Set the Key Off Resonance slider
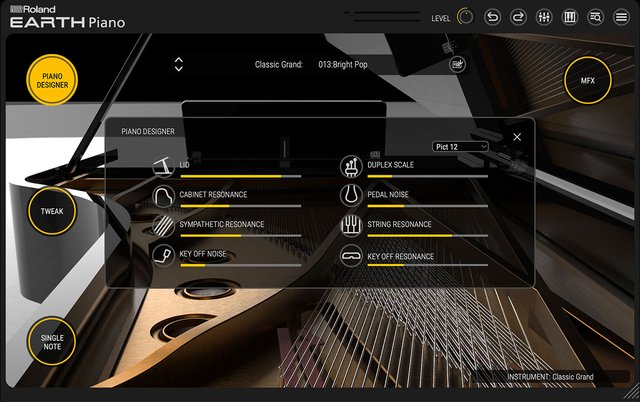The height and width of the screenshot is (402, 640). 428,265
